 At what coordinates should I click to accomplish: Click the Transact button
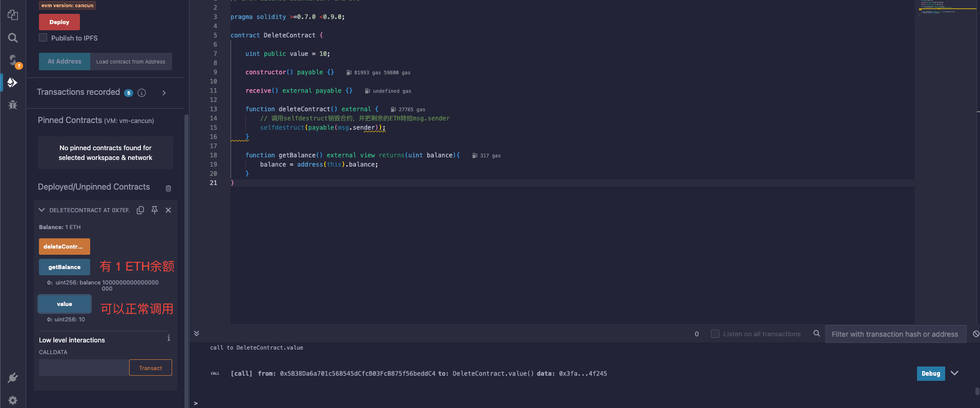point(151,368)
